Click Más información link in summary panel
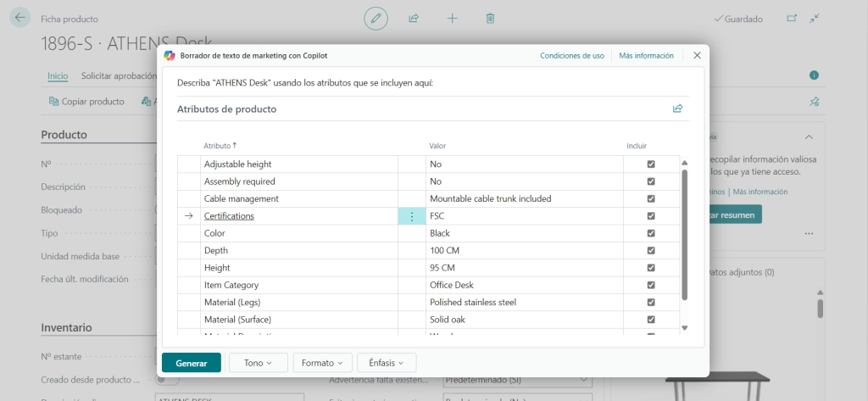This screenshot has height=401, width=868. [x=760, y=192]
